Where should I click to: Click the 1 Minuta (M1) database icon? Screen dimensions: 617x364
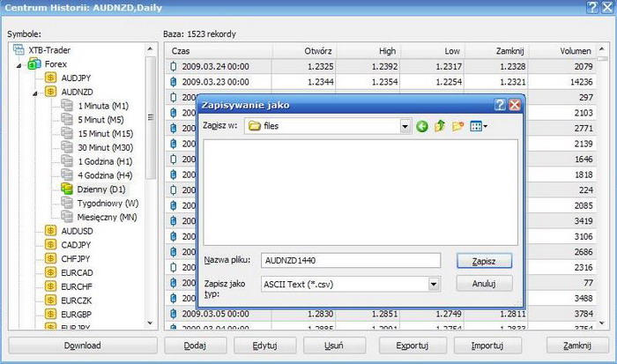pyautogui.click(x=67, y=106)
